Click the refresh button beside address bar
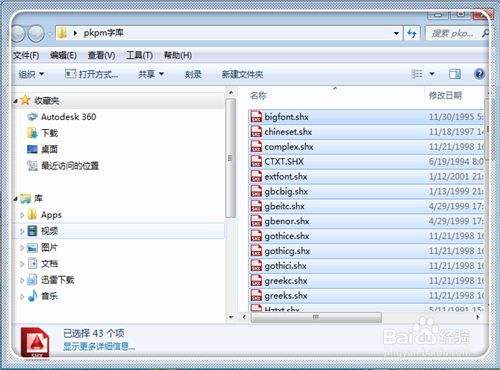This screenshot has height=370, width=500. [x=412, y=33]
